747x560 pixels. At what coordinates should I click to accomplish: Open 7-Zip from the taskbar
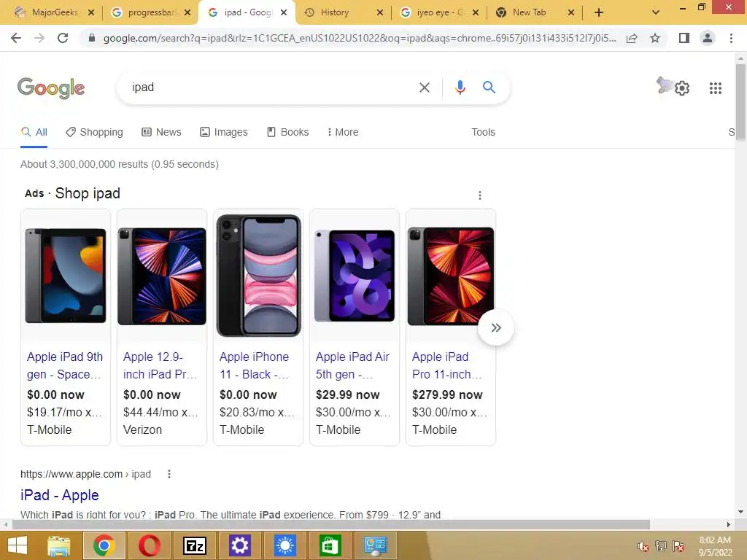194,545
